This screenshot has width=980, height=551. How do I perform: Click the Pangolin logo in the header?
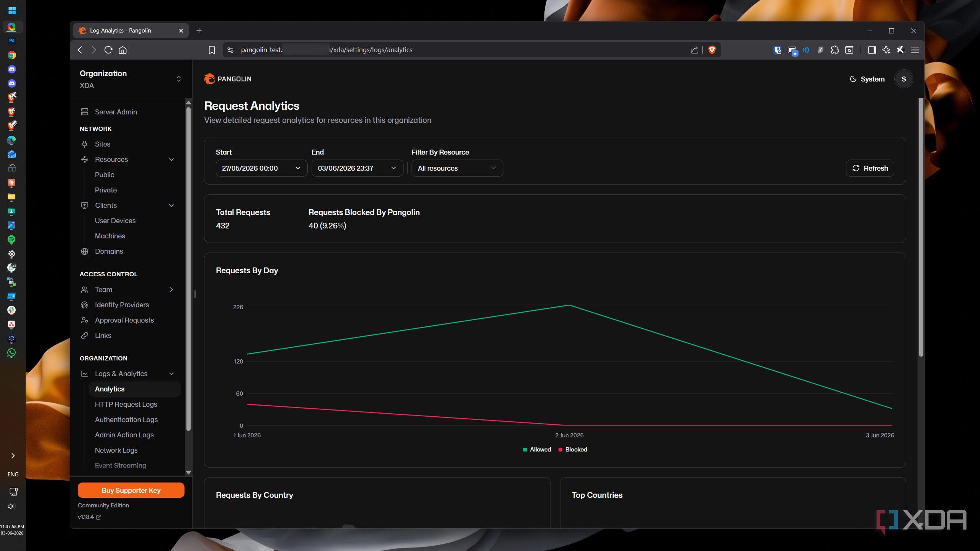(228, 79)
